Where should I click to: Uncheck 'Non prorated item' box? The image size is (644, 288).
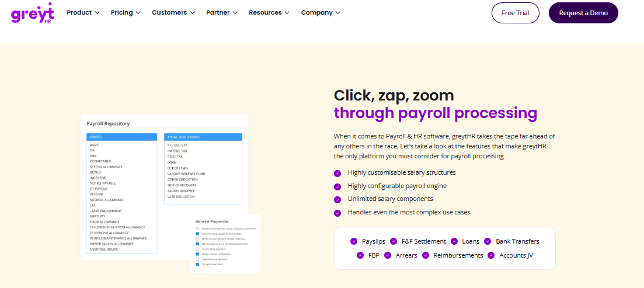click(197, 264)
